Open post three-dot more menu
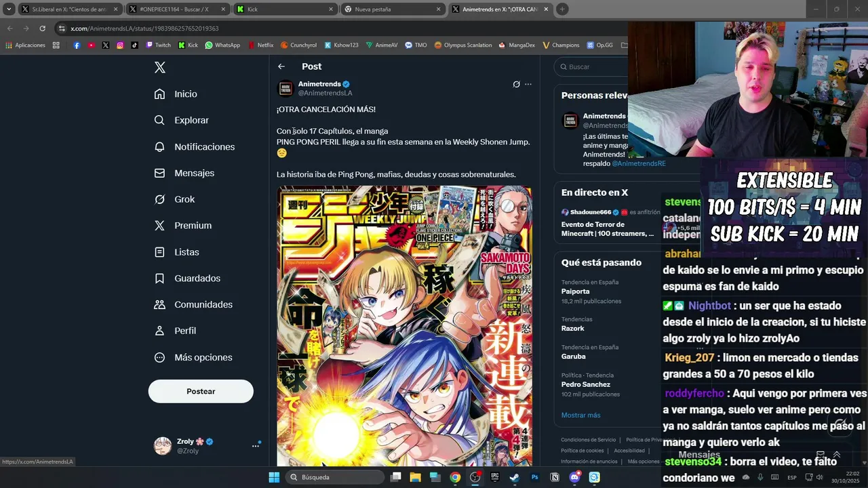Image resolution: width=868 pixels, height=488 pixels. (528, 84)
